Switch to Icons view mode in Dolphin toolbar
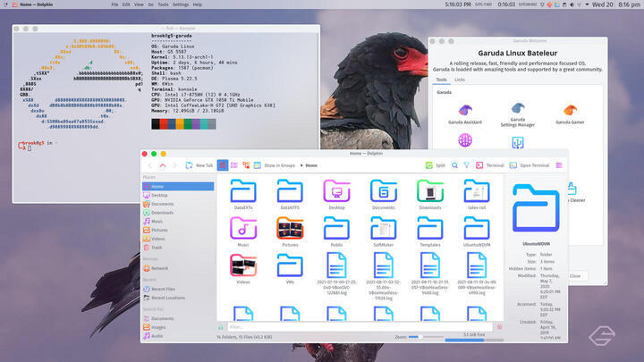644x362 pixels. (x=222, y=165)
